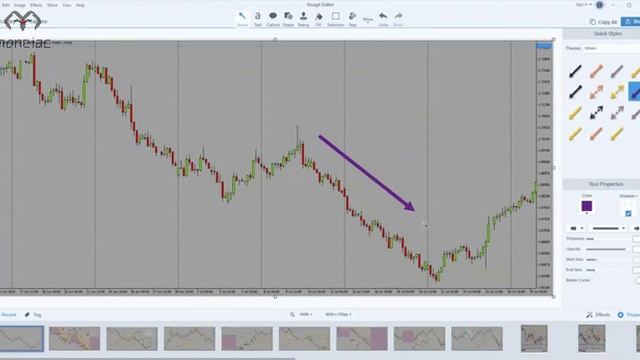The height and width of the screenshot is (360, 640).
Task: Pick the yellow line quick style, third row
Action: click(x=575, y=113)
